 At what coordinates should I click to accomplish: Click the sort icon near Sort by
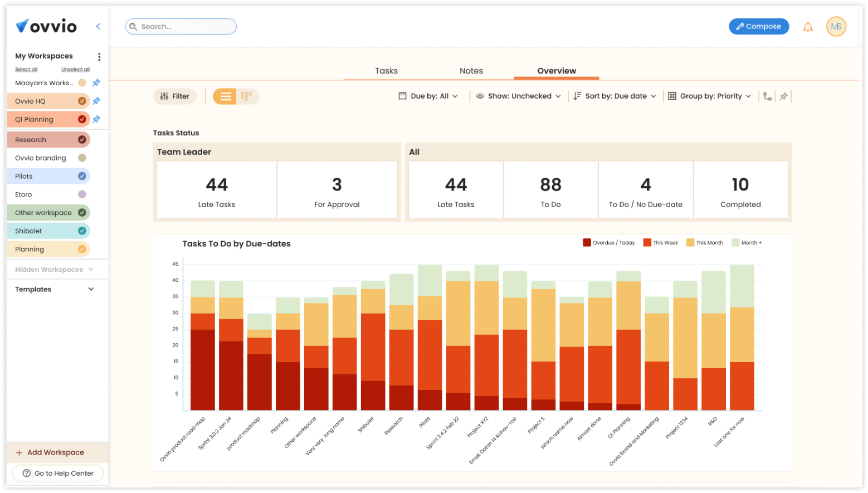coord(577,96)
